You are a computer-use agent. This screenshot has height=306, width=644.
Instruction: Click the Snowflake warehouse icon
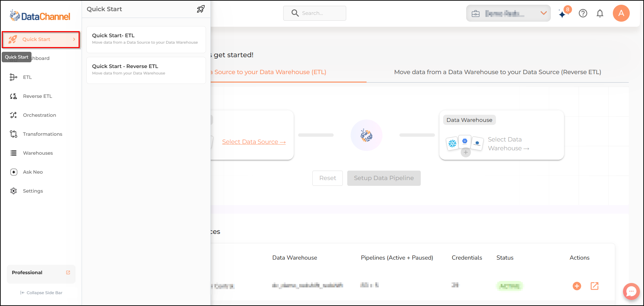pos(453,144)
